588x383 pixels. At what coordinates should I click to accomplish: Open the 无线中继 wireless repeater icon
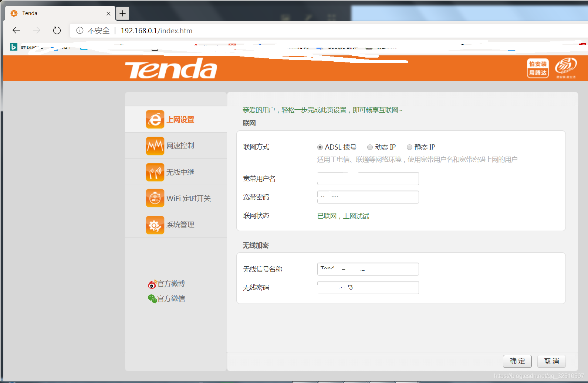pos(155,172)
